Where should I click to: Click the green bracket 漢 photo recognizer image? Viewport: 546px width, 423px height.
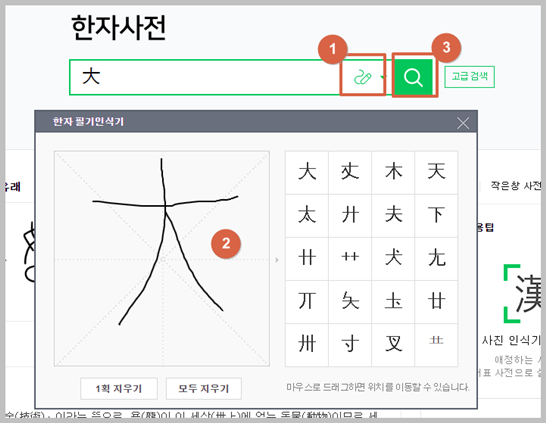tap(522, 293)
